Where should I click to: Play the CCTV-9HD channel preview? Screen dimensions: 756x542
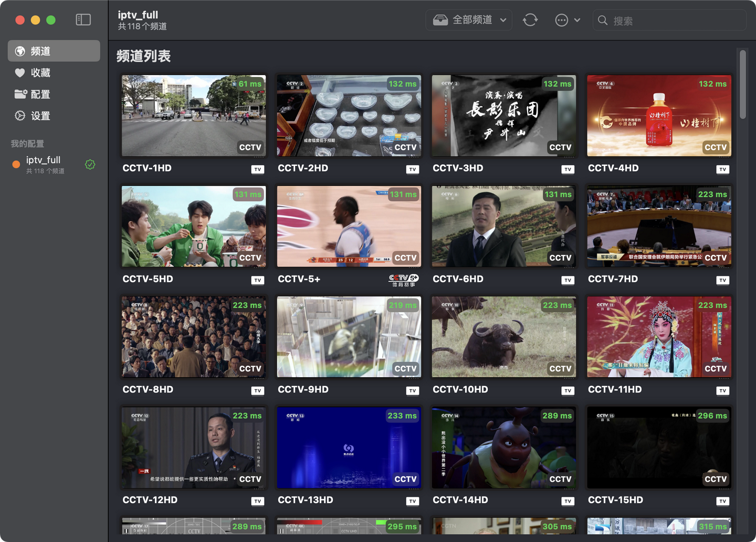pos(349,337)
